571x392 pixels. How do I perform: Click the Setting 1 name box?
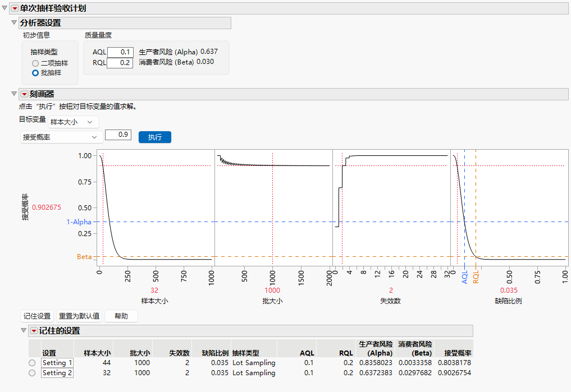57,363
